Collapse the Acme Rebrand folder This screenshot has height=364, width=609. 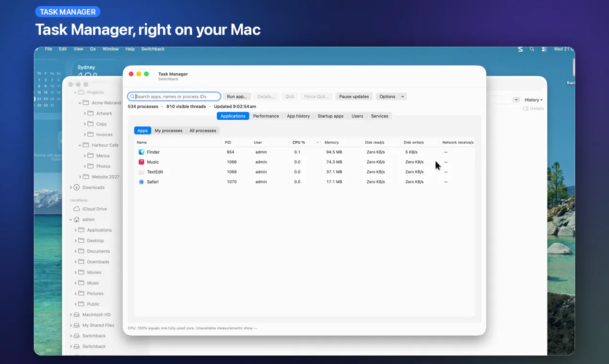tap(80, 103)
